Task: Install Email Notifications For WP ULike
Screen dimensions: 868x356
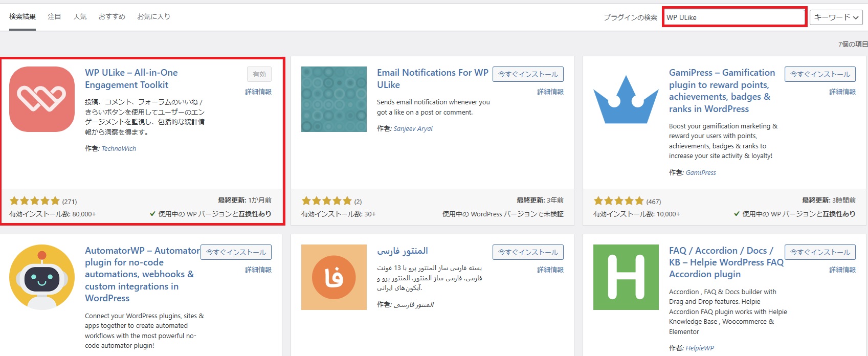Action: tap(528, 74)
